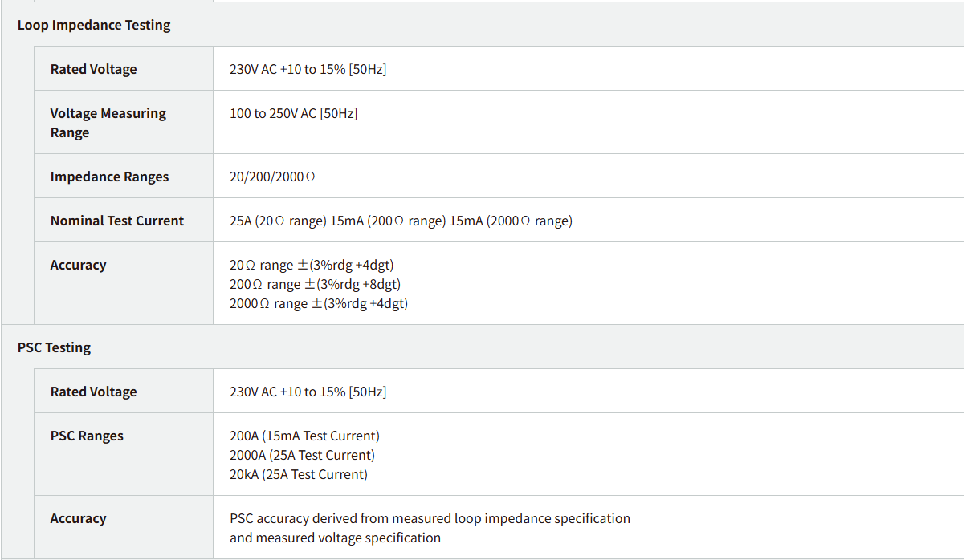Select the PSC Ranges row label
Screen dimensions: 966x560
pos(87,436)
